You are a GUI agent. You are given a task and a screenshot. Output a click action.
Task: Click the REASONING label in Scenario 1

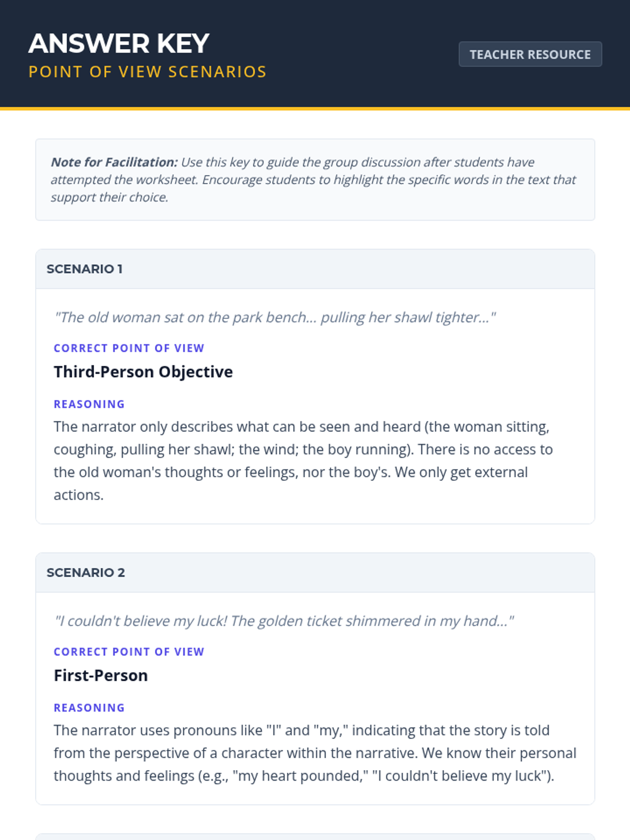[x=89, y=404]
